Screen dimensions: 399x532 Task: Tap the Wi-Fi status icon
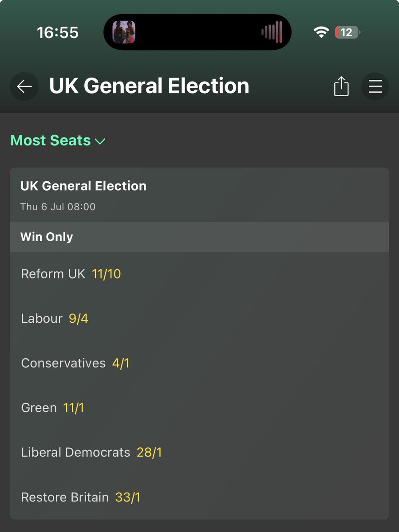click(321, 32)
